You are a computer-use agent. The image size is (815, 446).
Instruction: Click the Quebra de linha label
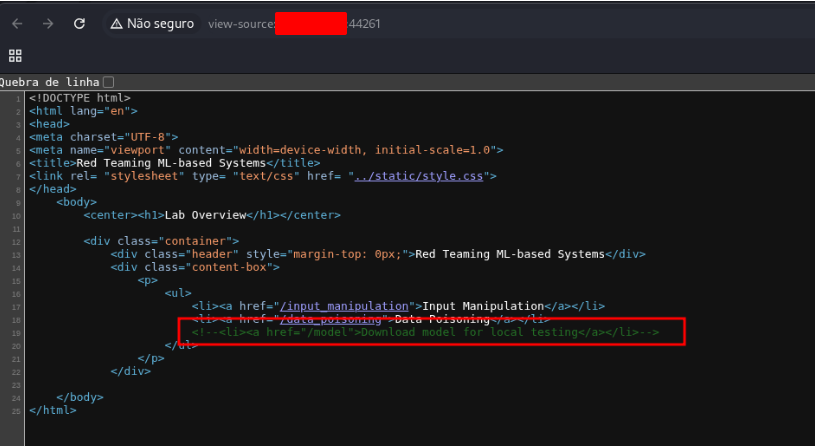tap(48, 81)
